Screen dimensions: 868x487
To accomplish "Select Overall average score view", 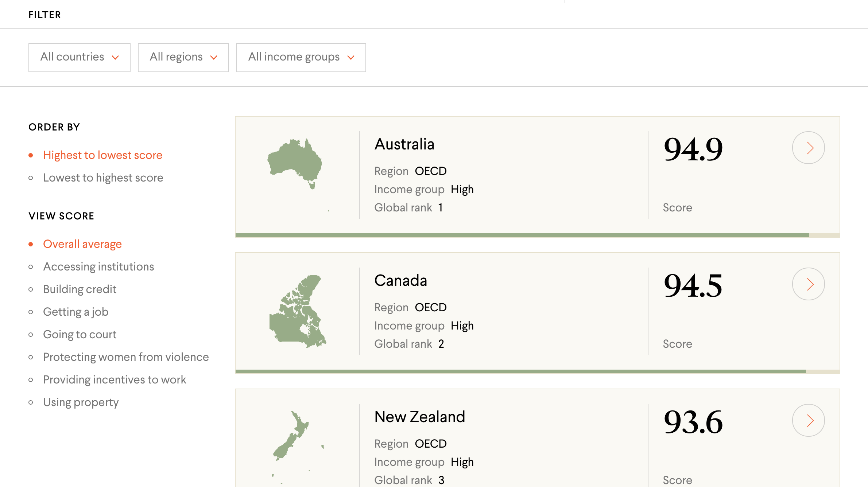I will 82,244.
